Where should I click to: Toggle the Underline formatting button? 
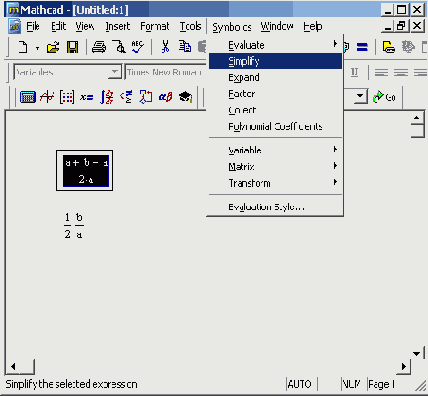354,72
